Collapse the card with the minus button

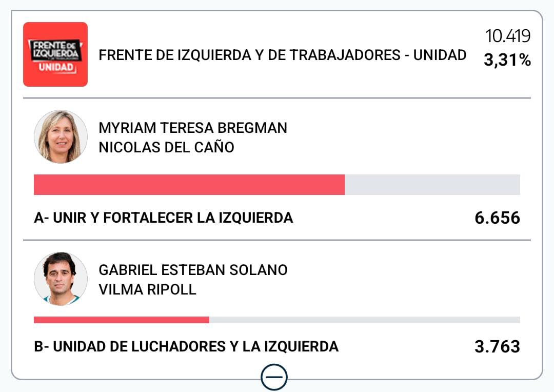[274, 378]
